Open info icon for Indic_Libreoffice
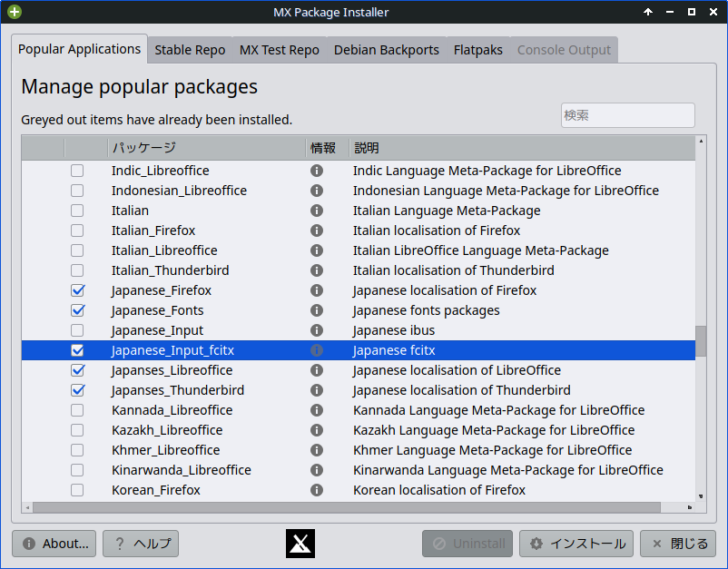The width and height of the screenshot is (728, 569). pos(317,171)
